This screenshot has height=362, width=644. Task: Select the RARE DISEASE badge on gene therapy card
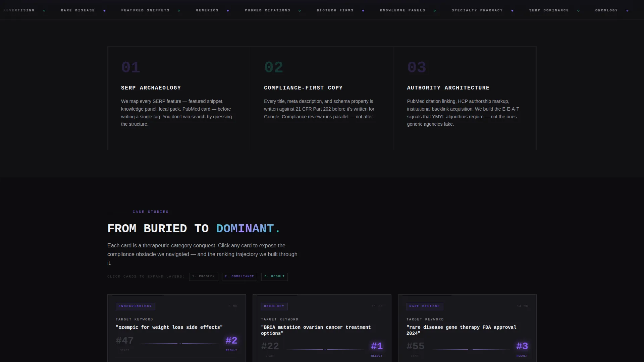(x=425, y=306)
